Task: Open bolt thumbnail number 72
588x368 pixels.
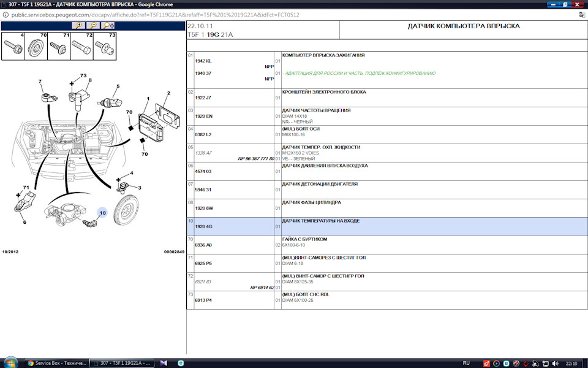Action: tap(81, 46)
